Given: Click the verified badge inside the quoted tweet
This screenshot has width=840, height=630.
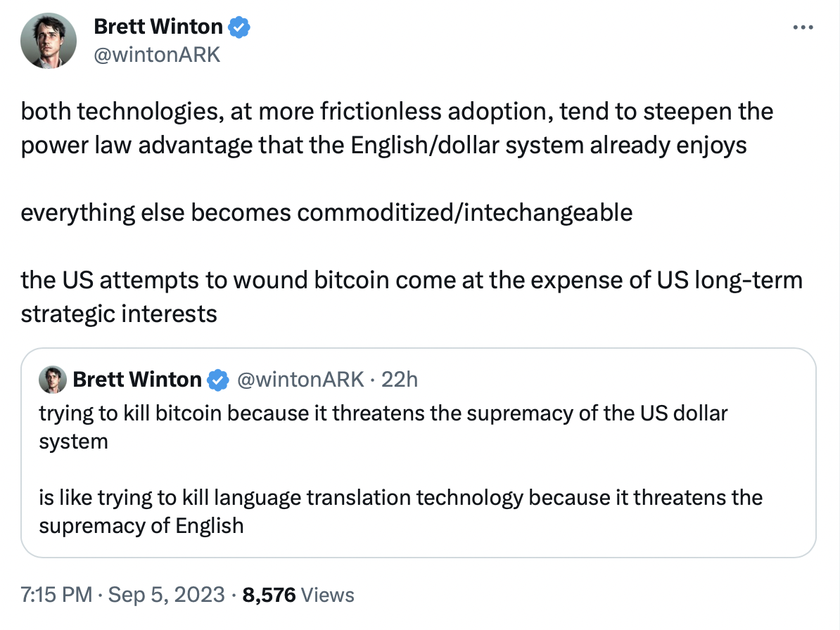Looking at the screenshot, I should click(x=219, y=380).
